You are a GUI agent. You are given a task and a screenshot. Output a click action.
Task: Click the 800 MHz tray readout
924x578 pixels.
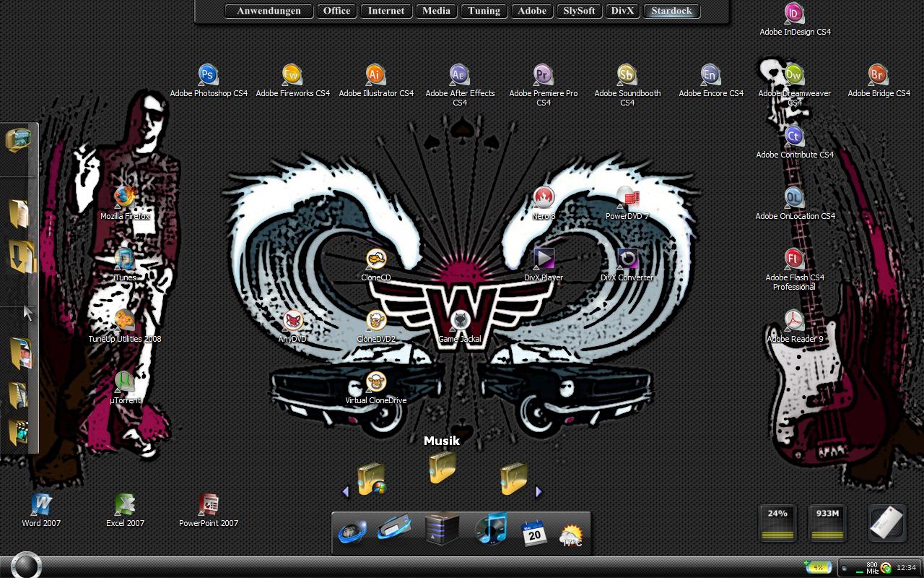(872, 568)
